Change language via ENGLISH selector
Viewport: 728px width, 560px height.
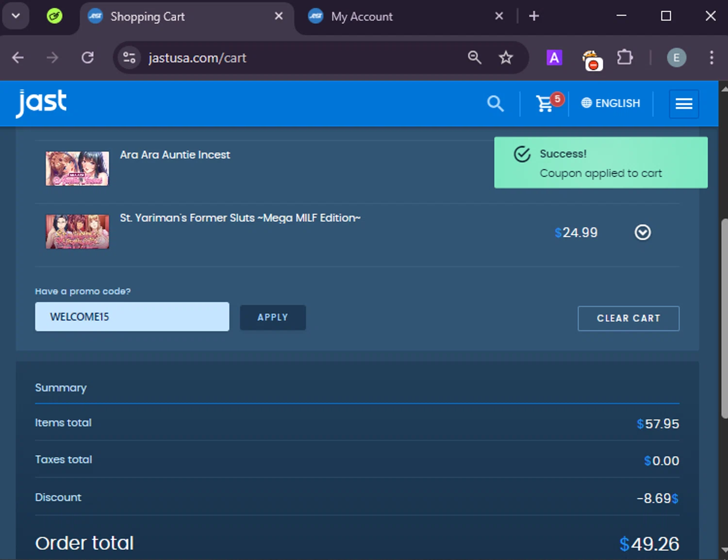[611, 103]
